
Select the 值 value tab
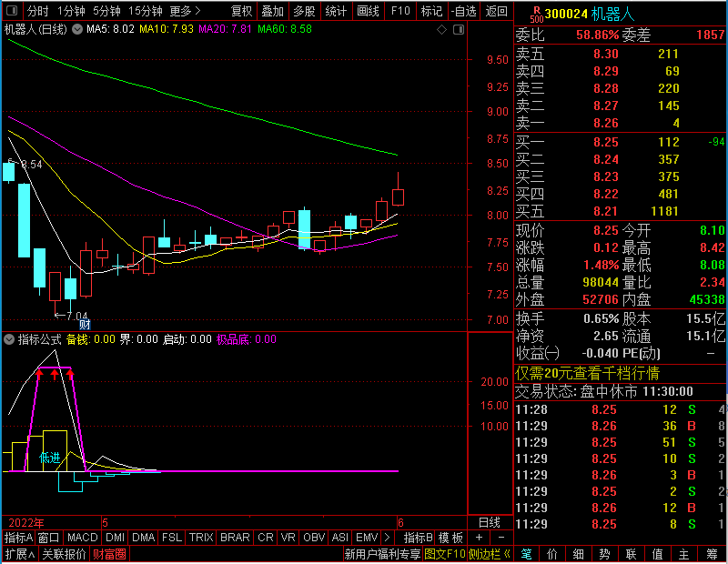(x=657, y=554)
